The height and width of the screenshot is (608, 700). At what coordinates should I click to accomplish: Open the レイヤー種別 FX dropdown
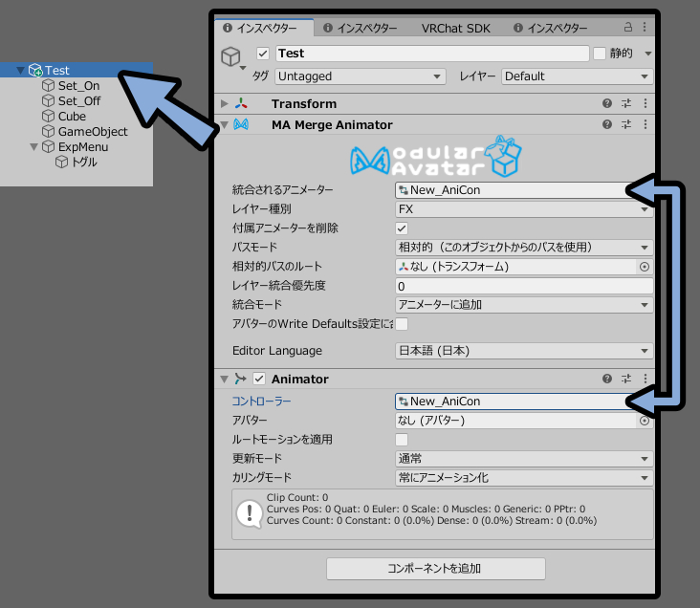[524, 209]
